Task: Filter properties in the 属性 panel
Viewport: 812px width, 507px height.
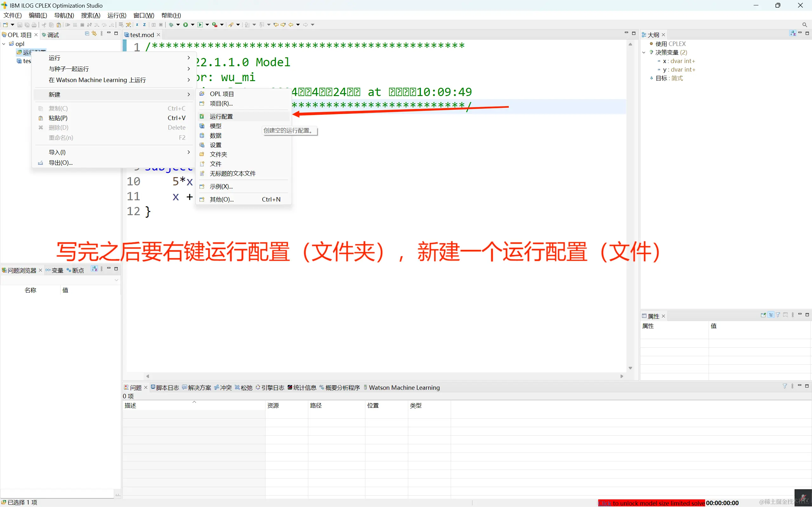Action: pos(778,315)
